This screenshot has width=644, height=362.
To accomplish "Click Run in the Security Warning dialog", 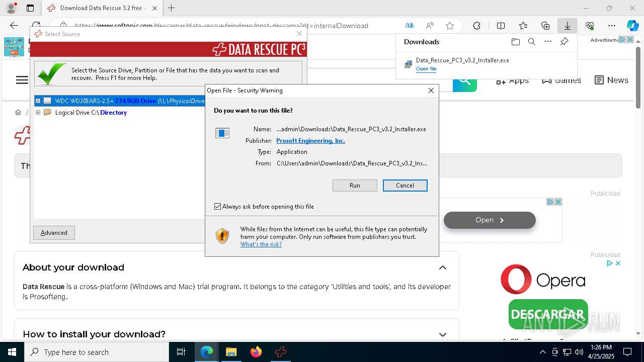I will coord(355,186).
